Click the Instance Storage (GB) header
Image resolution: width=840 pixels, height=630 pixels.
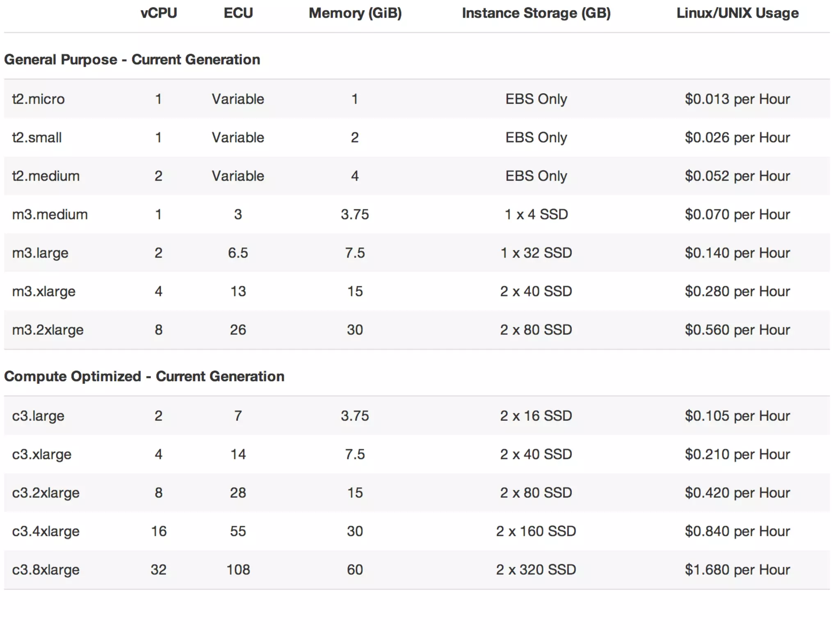coord(536,13)
